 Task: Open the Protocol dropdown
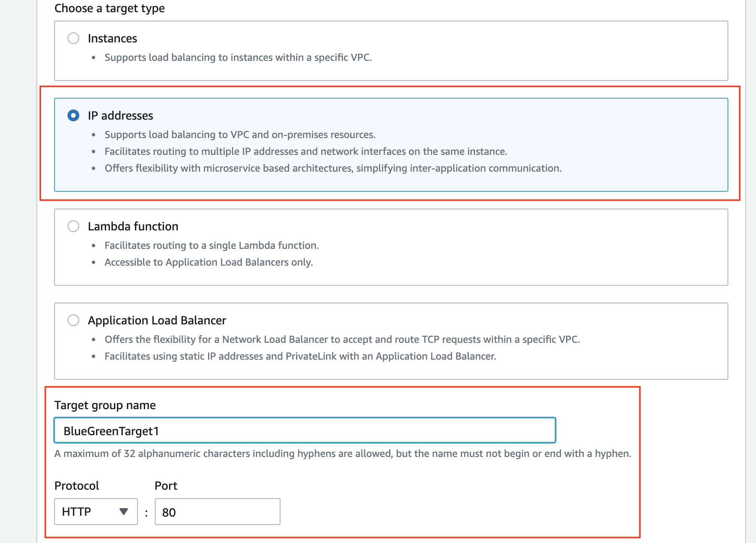point(96,512)
